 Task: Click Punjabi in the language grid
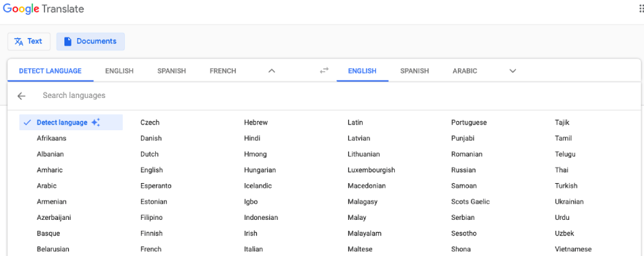point(463,138)
